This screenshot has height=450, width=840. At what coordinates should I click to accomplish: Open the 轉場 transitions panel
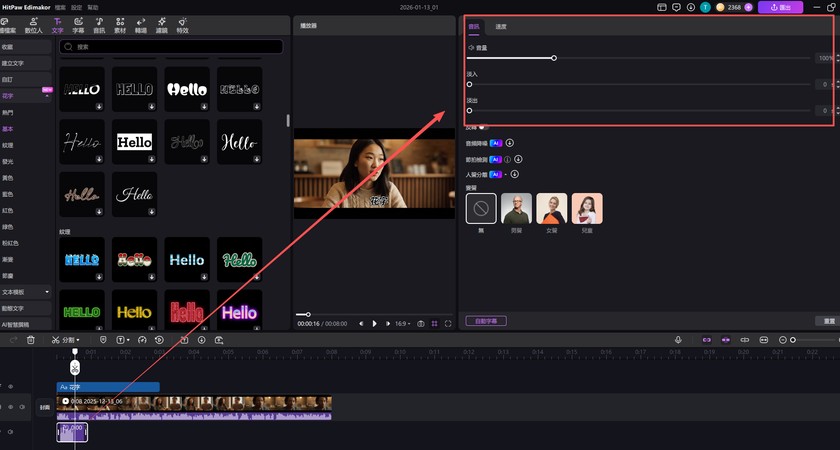tap(140, 26)
